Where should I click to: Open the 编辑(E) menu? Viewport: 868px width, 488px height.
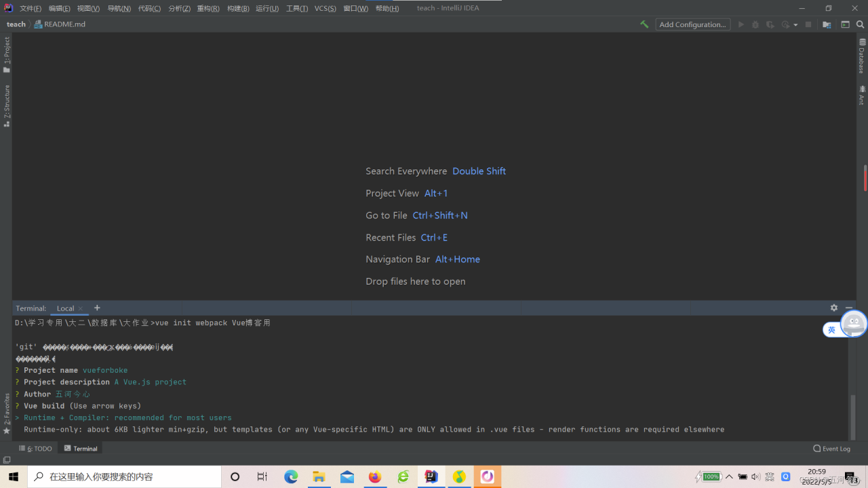(59, 8)
